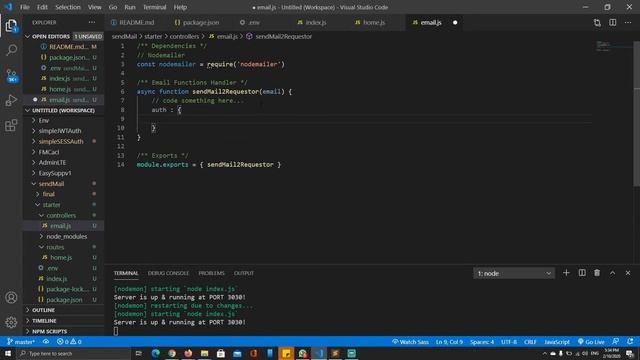Click Go Live in status bar

point(591,342)
